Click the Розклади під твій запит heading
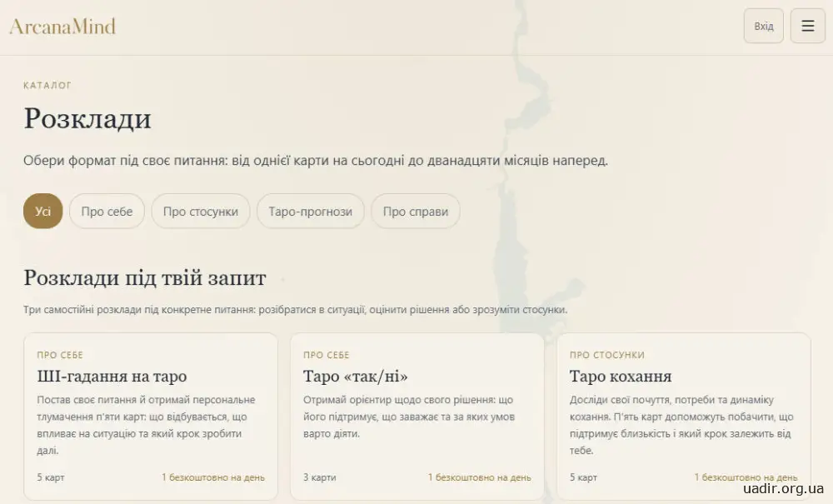This screenshot has height=504, width=833. click(144, 277)
